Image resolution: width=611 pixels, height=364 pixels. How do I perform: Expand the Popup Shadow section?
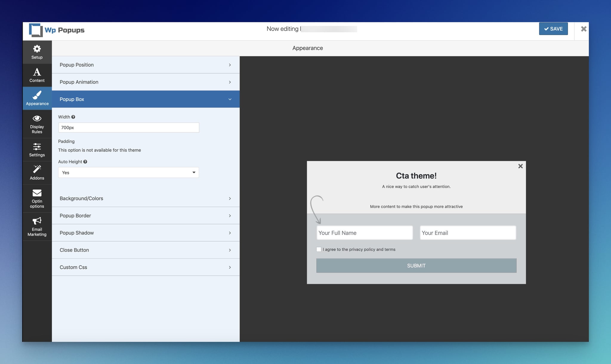(146, 233)
